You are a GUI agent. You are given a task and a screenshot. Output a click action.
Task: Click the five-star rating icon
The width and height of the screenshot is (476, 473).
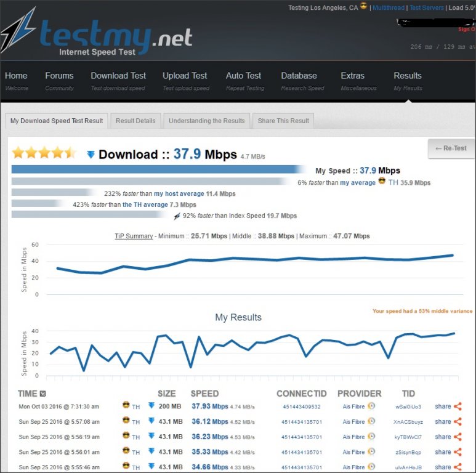(x=43, y=153)
